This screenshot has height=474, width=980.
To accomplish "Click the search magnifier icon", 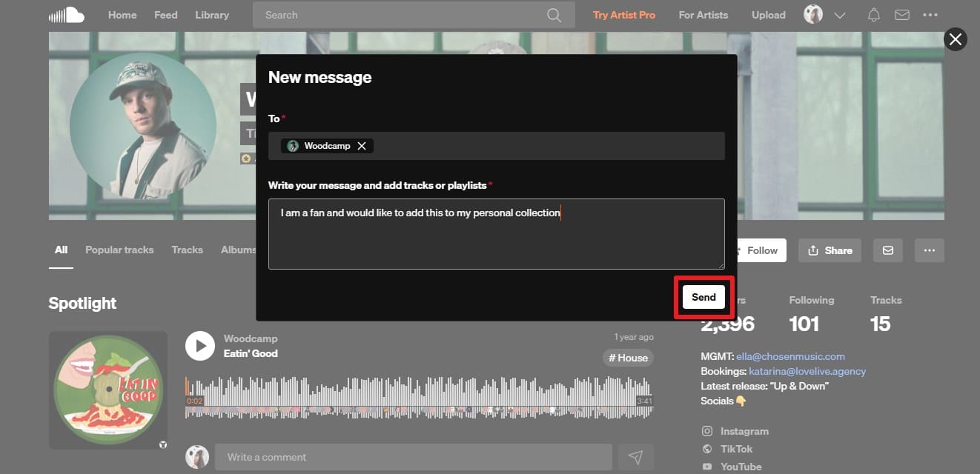I will click(x=554, y=15).
